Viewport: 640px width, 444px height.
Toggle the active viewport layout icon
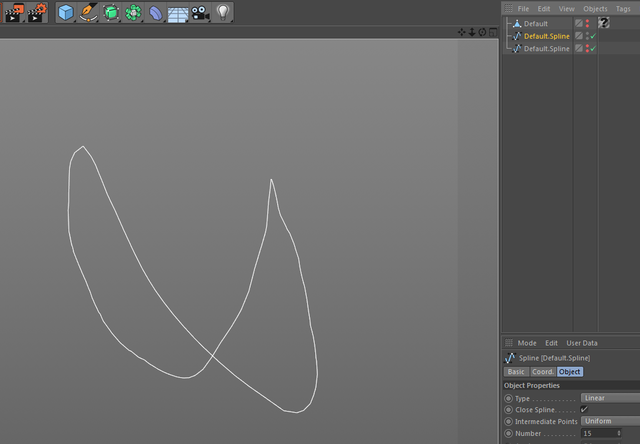pyautogui.click(x=493, y=32)
